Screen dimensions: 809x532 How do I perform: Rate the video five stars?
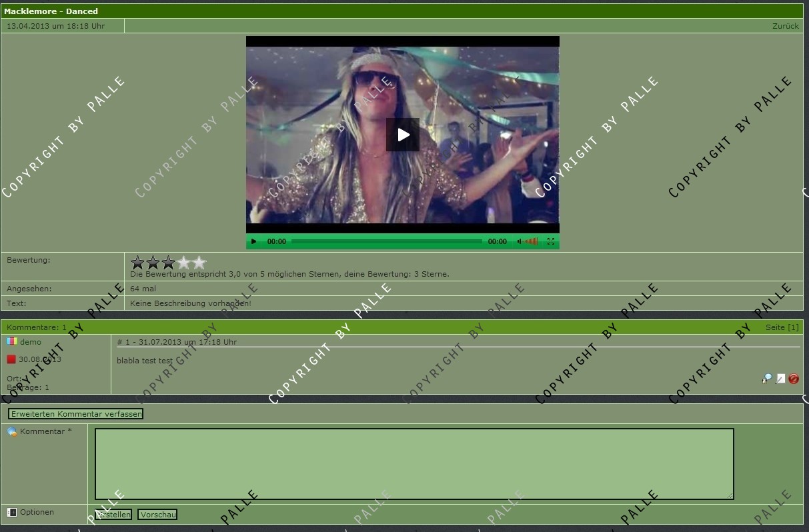[199, 263]
